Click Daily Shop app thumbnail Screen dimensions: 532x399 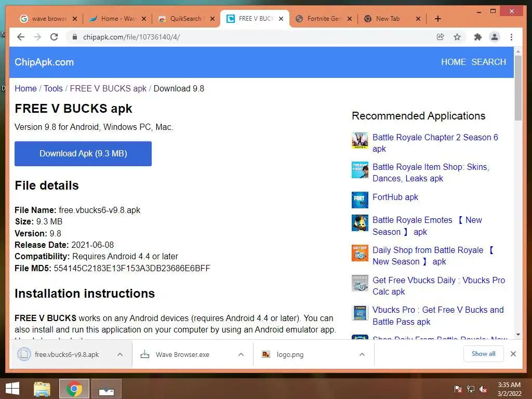tap(360, 253)
